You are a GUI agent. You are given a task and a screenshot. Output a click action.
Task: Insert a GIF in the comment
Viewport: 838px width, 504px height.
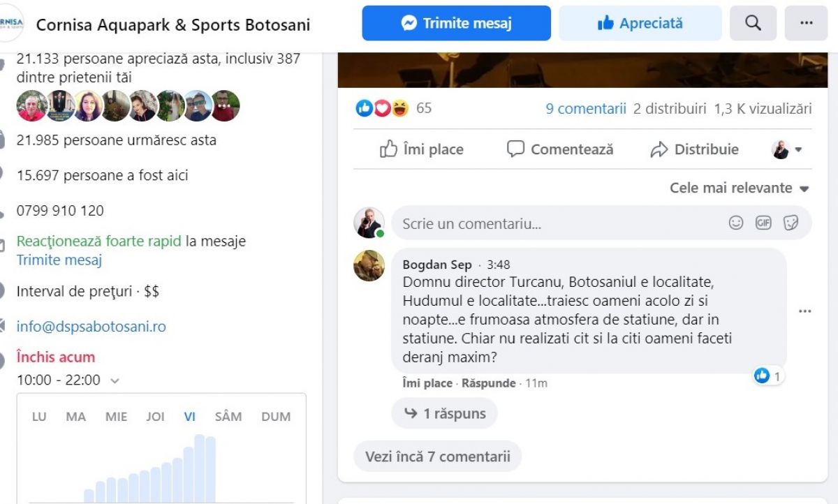pyautogui.click(x=763, y=223)
